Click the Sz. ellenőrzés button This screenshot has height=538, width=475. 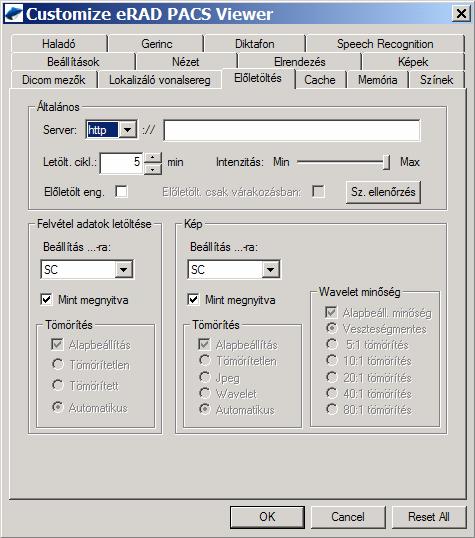[x=383, y=192]
